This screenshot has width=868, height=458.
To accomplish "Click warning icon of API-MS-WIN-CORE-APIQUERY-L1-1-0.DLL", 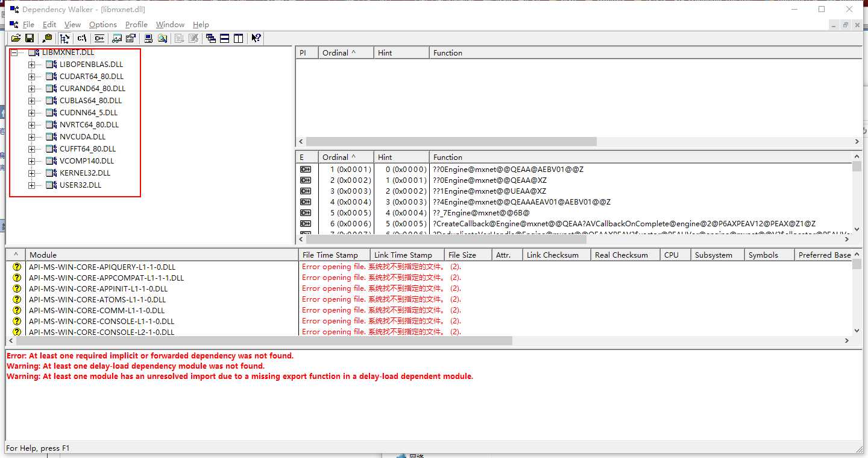I will (17, 267).
